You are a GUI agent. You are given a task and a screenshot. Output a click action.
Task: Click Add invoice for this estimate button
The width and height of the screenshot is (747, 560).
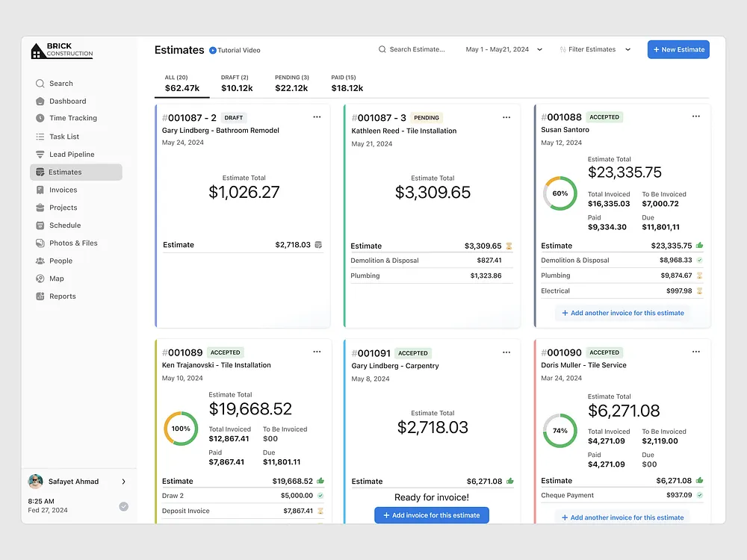(x=432, y=515)
